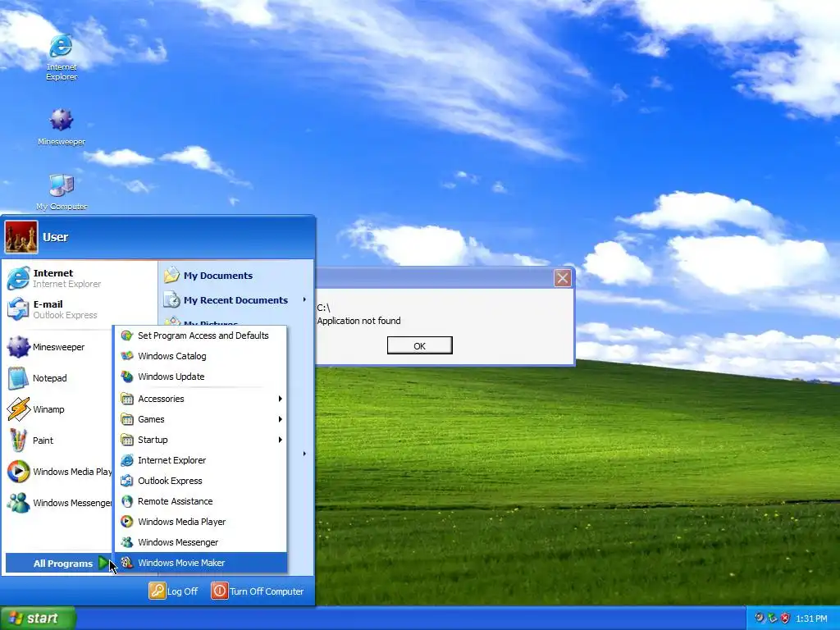Viewport: 840px width, 630px height.
Task: Open Windows Catalog entry
Action: [x=202, y=356]
